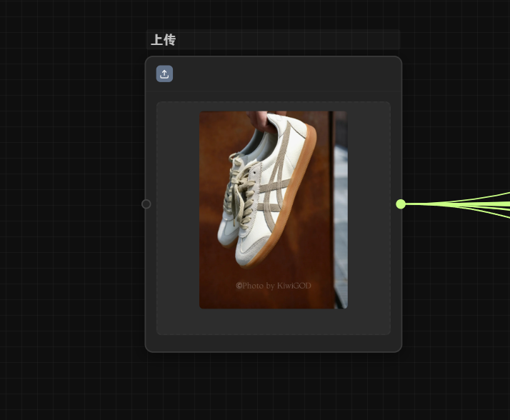Click the empty canvas above the 上传 title
Image resolution: width=510 pixels, height=420 pixels.
tap(273, 14)
